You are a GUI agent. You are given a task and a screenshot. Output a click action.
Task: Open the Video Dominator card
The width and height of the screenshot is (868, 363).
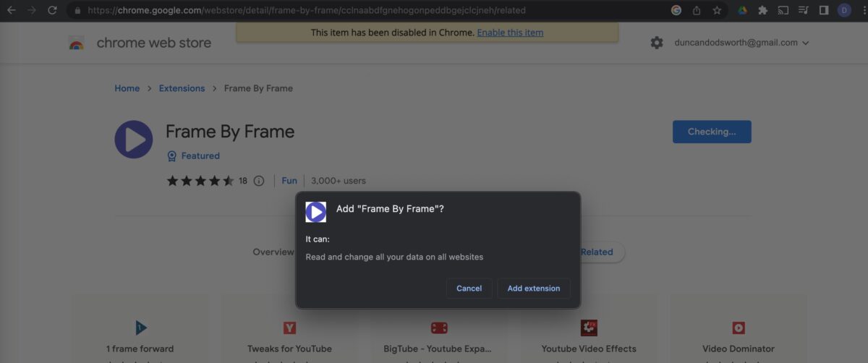(x=739, y=328)
